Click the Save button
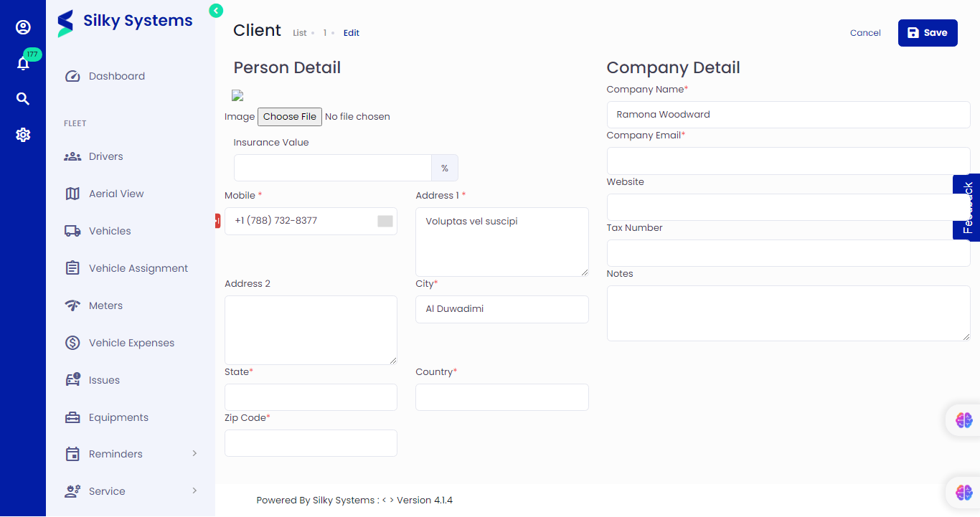980x517 pixels. 927,33
